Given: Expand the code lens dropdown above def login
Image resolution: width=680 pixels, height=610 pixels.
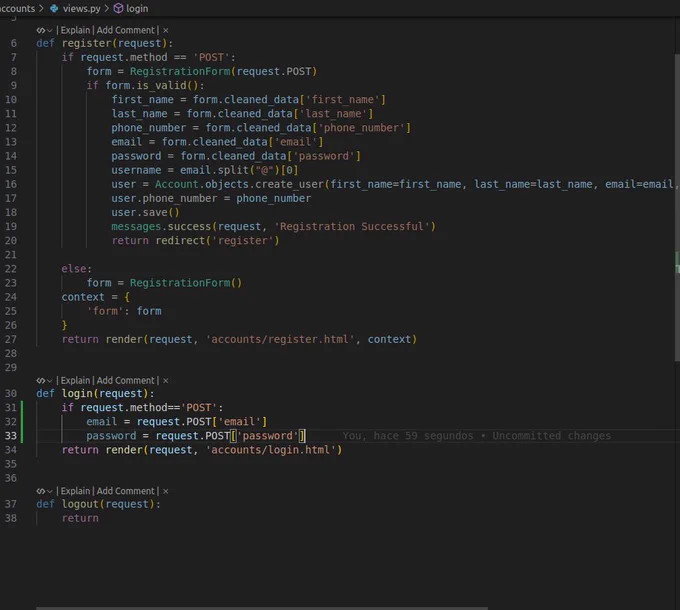Looking at the screenshot, I should (44, 381).
